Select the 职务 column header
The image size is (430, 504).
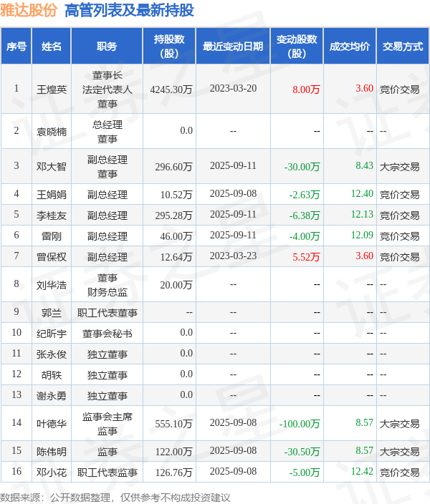point(107,47)
